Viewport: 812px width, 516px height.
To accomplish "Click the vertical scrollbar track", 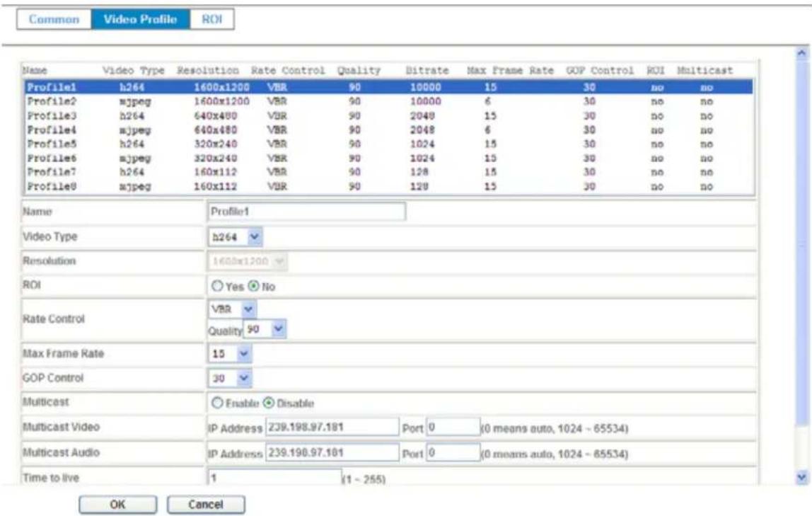I will tap(801, 264).
